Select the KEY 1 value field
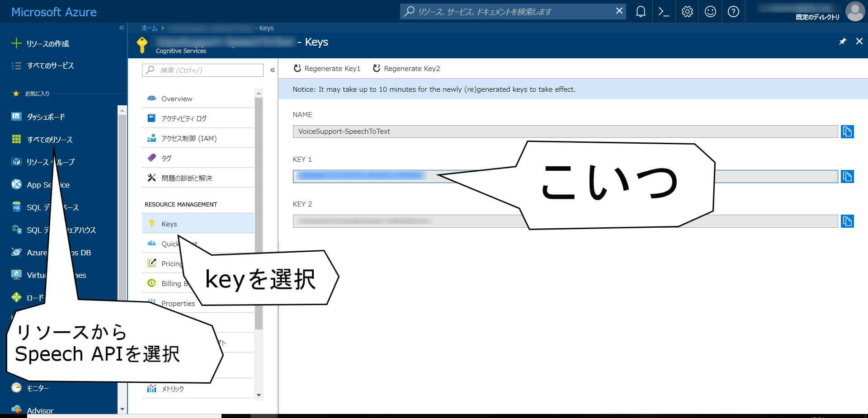Screen dimensions: 868x418 (x=565, y=176)
